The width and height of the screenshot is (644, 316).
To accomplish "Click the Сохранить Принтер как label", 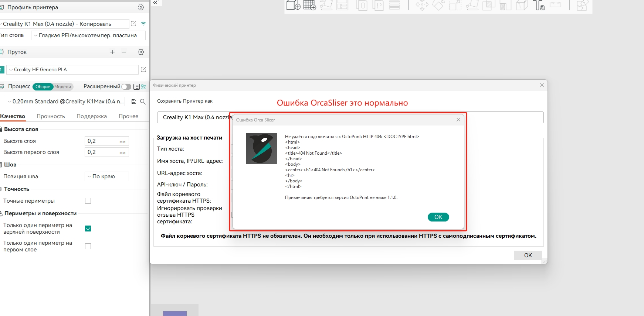I will pyautogui.click(x=185, y=101).
